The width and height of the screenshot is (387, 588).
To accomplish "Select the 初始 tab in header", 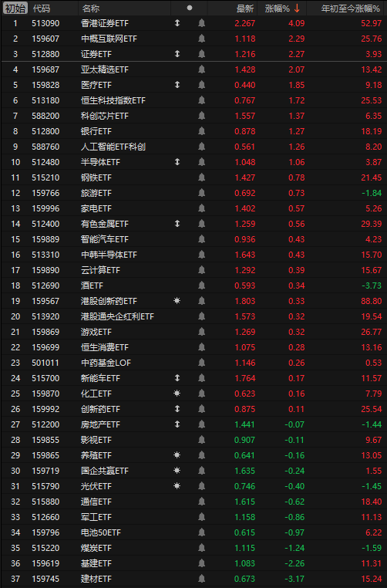I will click(15, 8).
